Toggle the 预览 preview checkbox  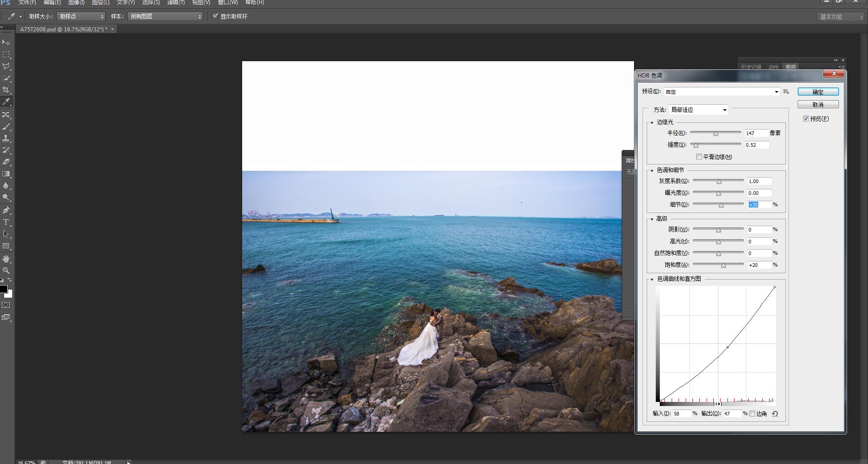[x=806, y=119]
